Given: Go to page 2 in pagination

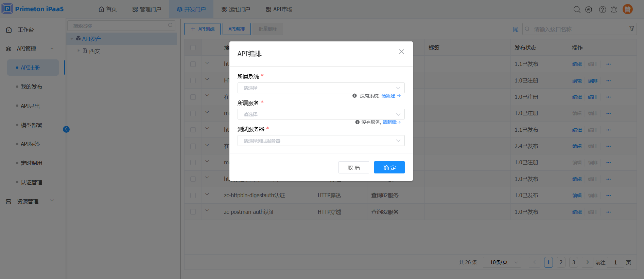Looking at the screenshot, I should (x=561, y=262).
